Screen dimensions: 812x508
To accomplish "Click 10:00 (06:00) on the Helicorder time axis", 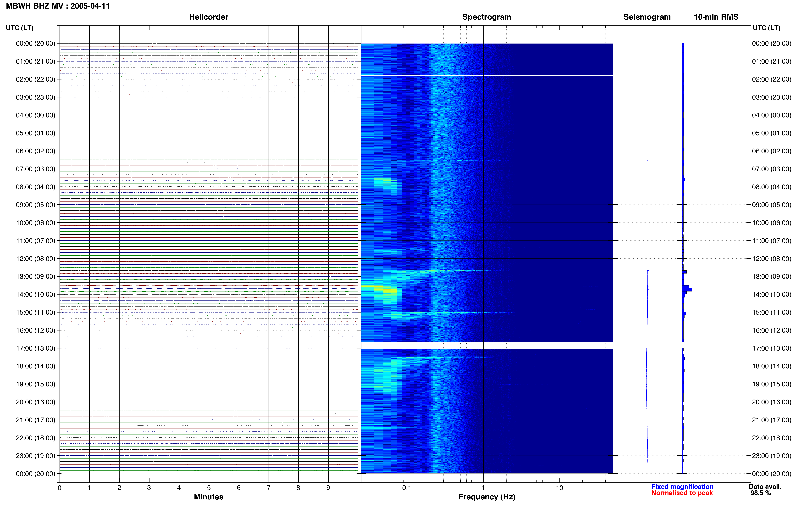I will [x=36, y=223].
